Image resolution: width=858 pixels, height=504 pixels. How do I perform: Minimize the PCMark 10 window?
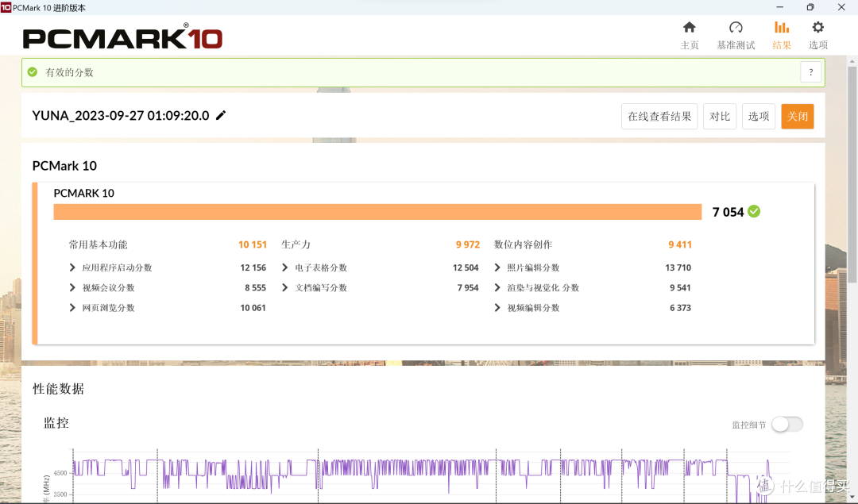780,7
